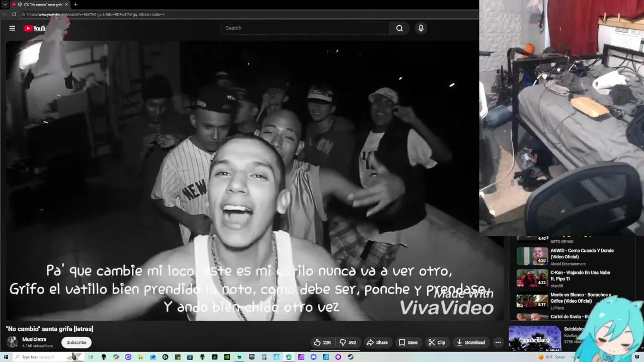Open Mente en Blanco thumbnail 5:17
The image size is (644, 362).
(532, 300)
